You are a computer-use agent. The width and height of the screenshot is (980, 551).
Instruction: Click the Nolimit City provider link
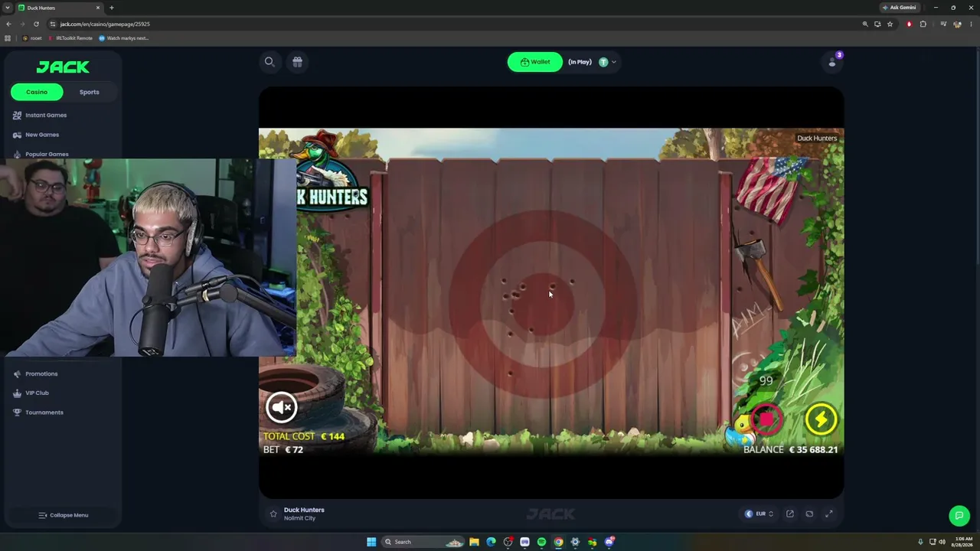[299, 518]
